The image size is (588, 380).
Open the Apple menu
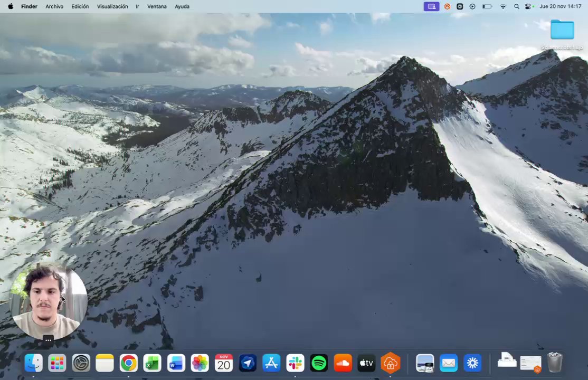(11, 6)
